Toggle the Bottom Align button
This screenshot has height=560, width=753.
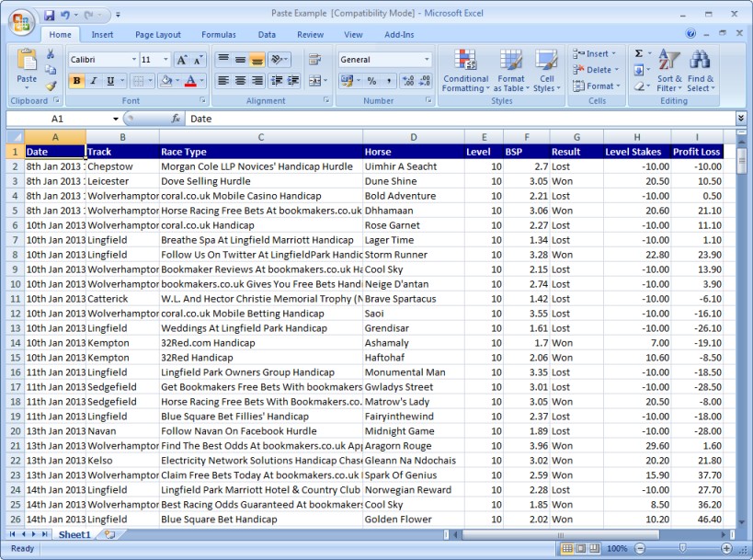(257, 60)
